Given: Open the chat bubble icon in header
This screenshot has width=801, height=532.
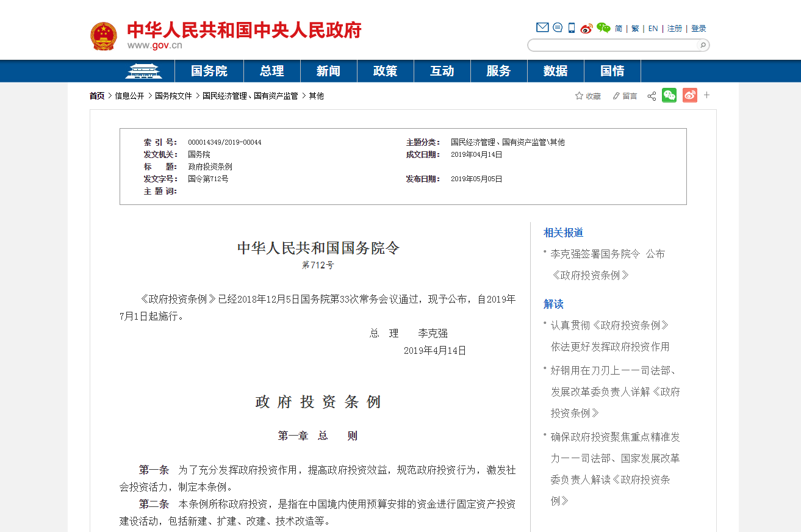Looking at the screenshot, I should coord(558,27).
